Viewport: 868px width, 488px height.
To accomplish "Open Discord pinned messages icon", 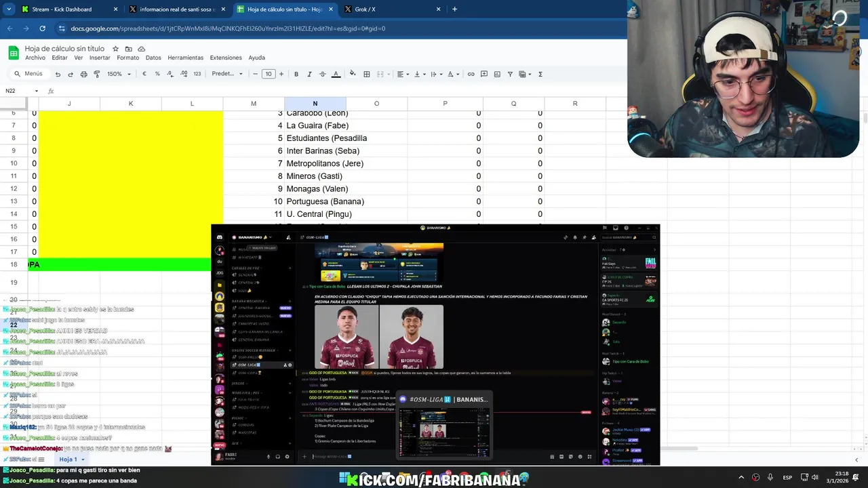I will pyautogui.click(x=584, y=237).
